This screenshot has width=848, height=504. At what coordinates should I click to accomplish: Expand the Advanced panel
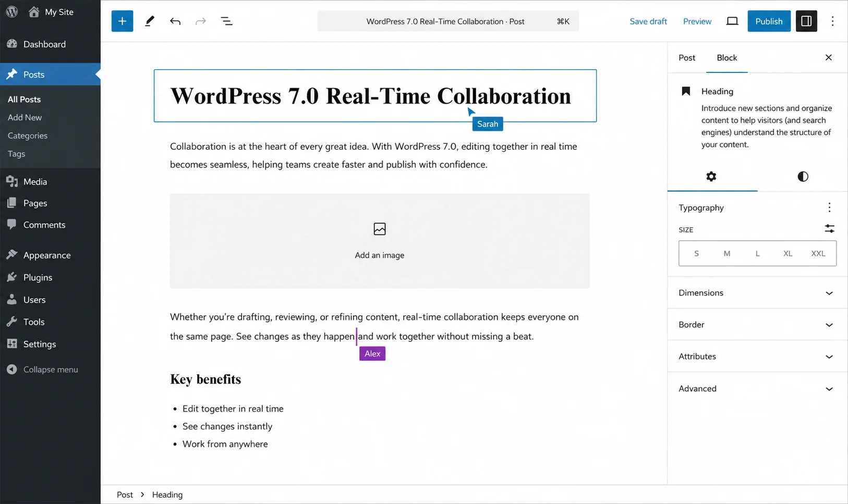[x=757, y=389]
